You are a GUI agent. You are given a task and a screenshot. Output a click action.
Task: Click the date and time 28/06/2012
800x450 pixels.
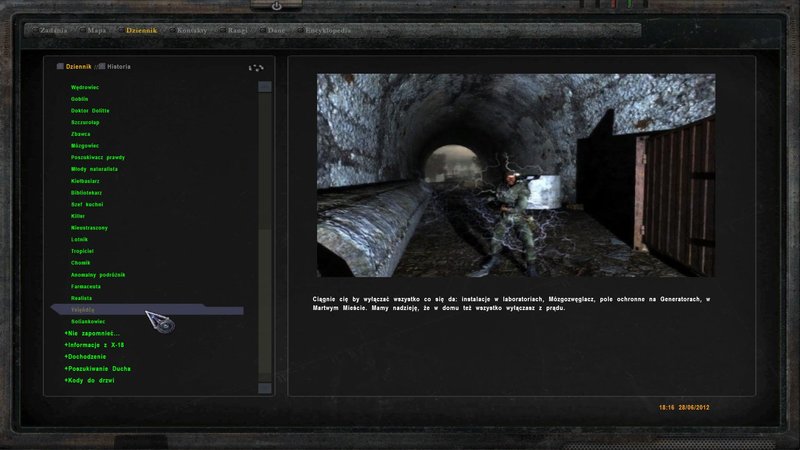click(x=684, y=408)
